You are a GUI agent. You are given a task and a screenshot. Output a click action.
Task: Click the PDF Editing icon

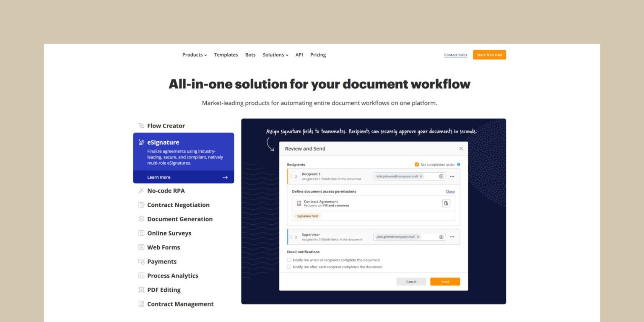click(141, 290)
